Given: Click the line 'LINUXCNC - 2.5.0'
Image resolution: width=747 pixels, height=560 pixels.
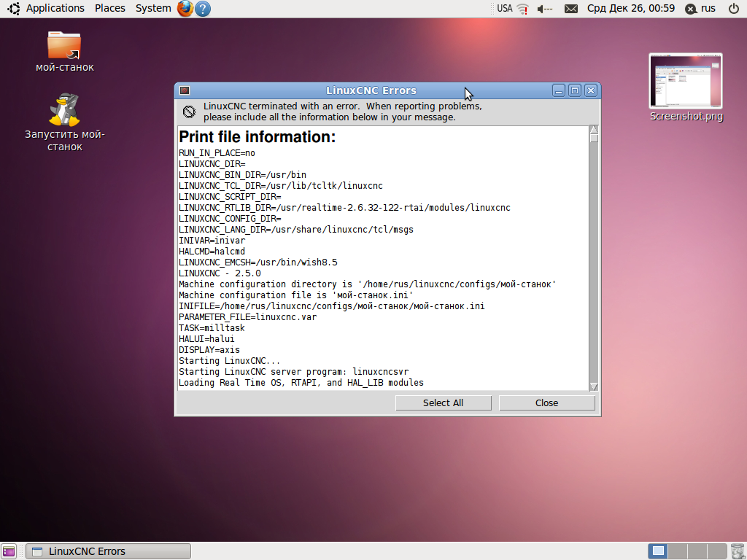Looking at the screenshot, I should 220,274.
